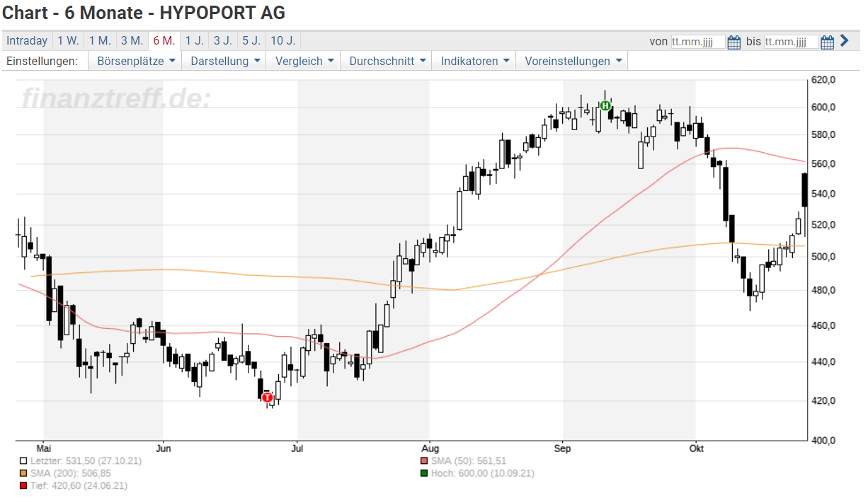Click the 620,0 price axis label

point(824,81)
